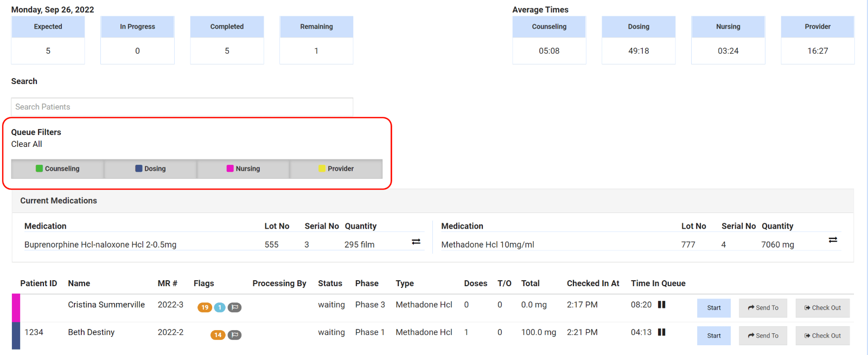Start session for Cristina Summerville
Image resolution: width=868 pixels, height=355 pixels.
click(714, 308)
